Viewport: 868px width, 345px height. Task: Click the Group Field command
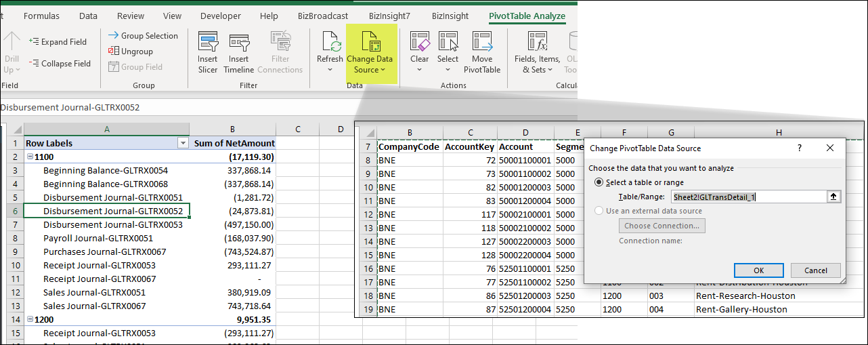pyautogui.click(x=135, y=67)
